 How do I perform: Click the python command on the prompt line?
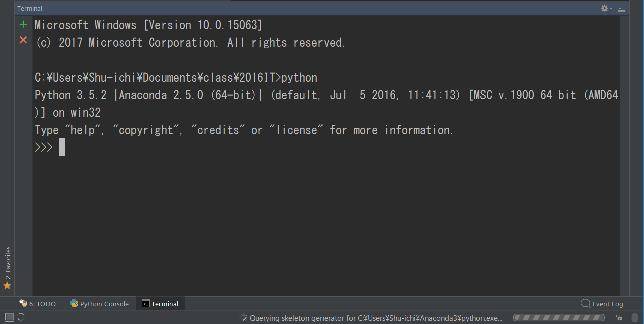pos(299,78)
